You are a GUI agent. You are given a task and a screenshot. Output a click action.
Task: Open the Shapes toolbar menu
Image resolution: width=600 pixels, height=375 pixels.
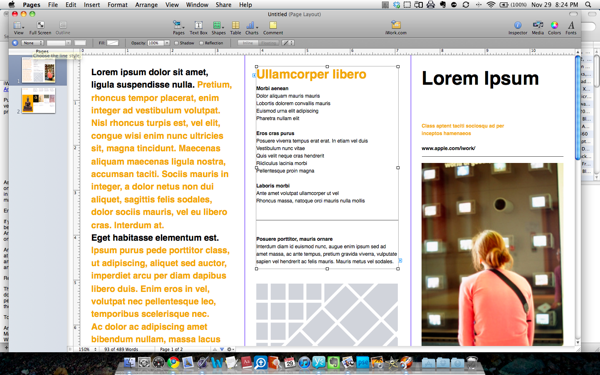click(218, 28)
